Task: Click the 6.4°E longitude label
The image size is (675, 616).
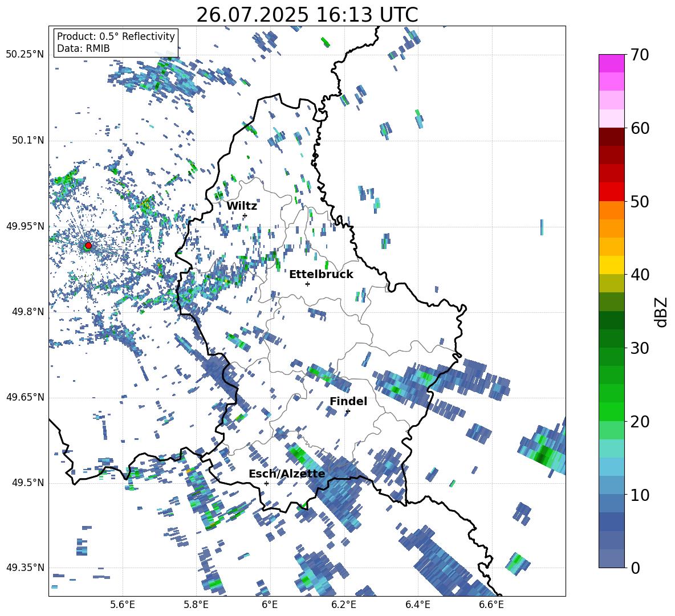Action: [417, 605]
